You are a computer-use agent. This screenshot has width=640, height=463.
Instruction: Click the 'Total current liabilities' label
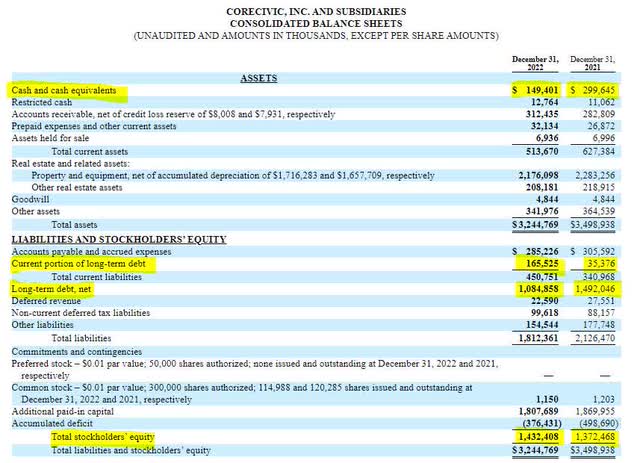pos(97,277)
